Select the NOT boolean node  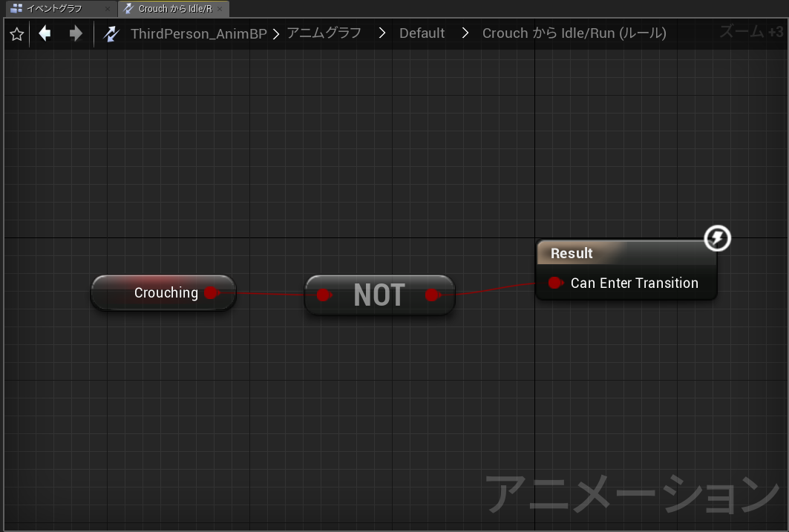379,295
